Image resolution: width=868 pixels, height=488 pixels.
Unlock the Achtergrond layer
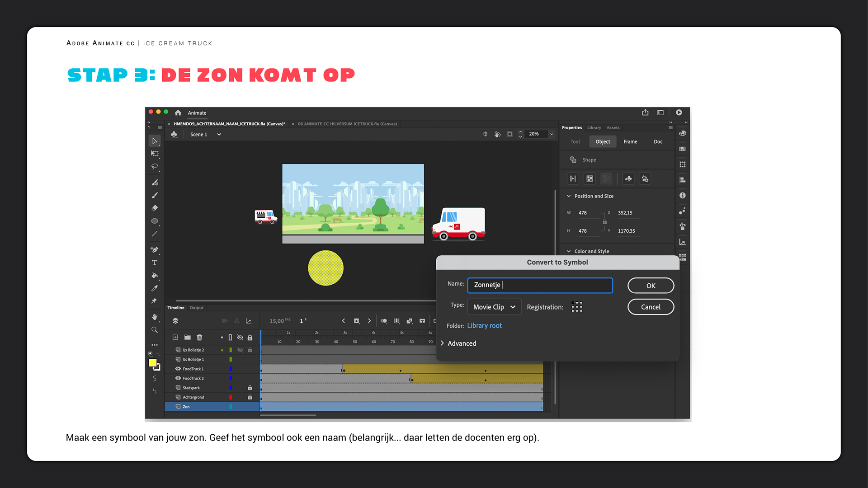pos(250,397)
